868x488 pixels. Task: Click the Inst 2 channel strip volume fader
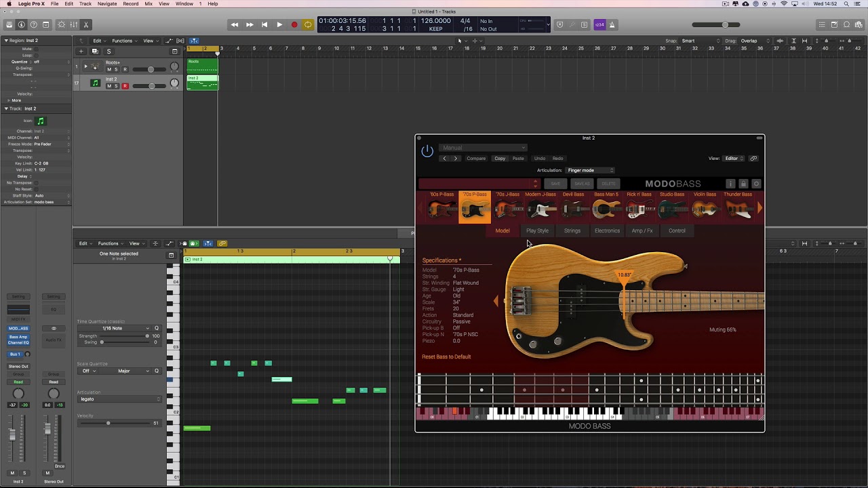[12, 436]
